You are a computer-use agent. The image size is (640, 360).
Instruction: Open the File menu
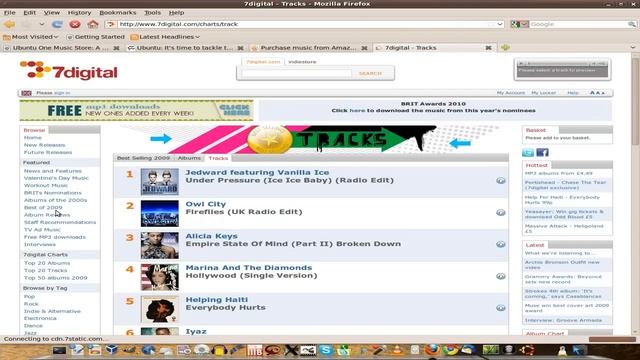tap(9, 13)
